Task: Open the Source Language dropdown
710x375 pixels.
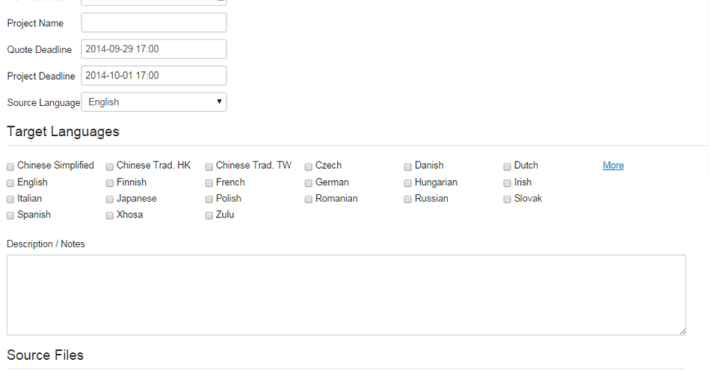Action: [x=154, y=102]
